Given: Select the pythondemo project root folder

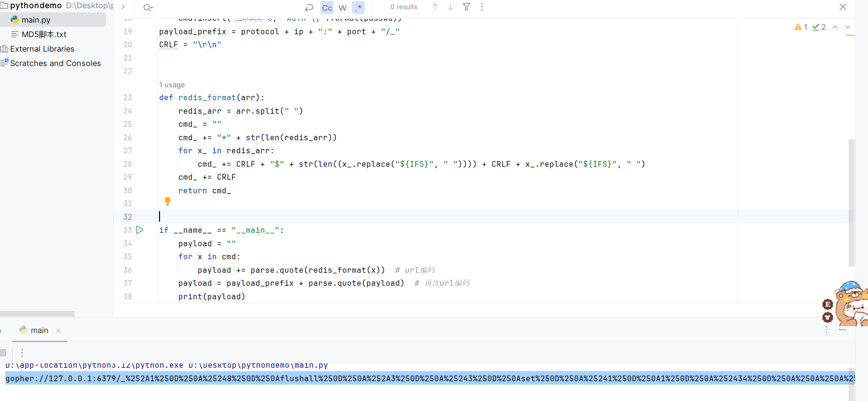Looking at the screenshot, I should pyautogui.click(x=36, y=5).
